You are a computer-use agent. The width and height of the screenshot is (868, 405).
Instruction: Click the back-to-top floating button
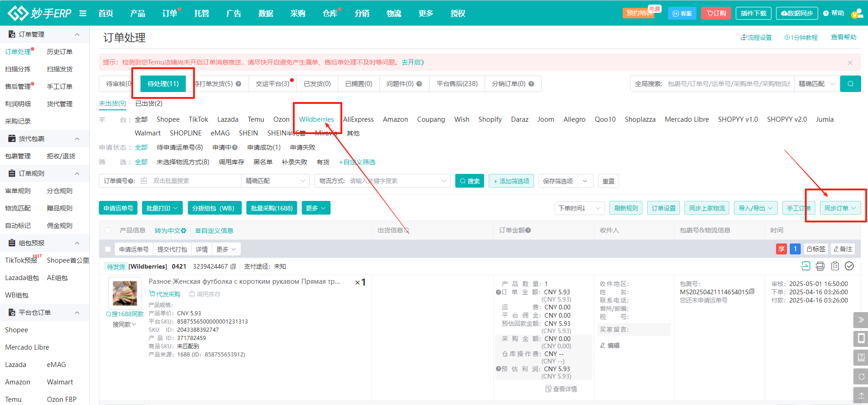pos(861,395)
